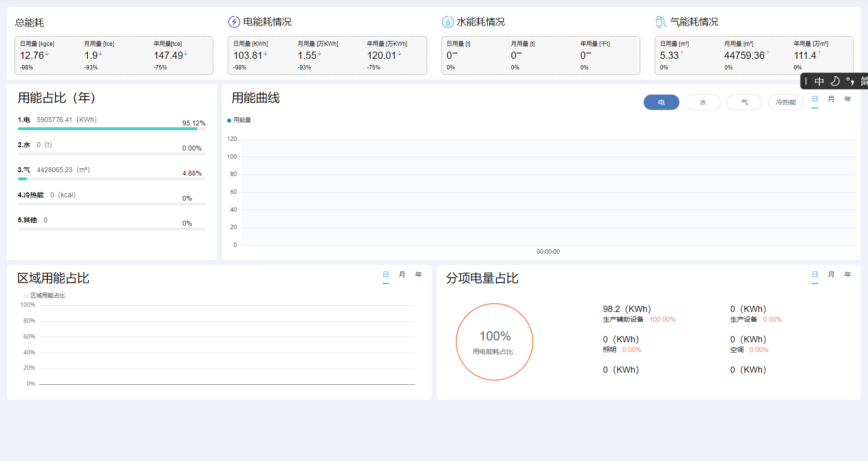
Task: Click the 生产设备 0.00% label
Action: coord(756,319)
